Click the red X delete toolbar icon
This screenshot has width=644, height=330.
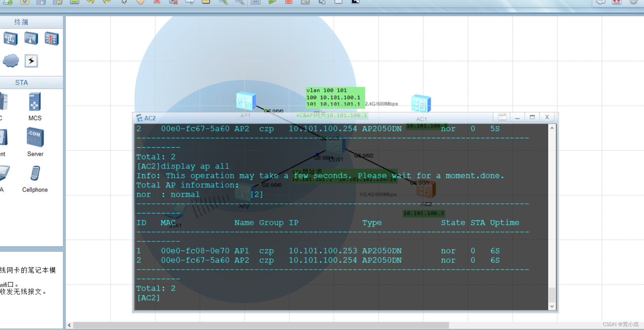[x=157, y=1]
